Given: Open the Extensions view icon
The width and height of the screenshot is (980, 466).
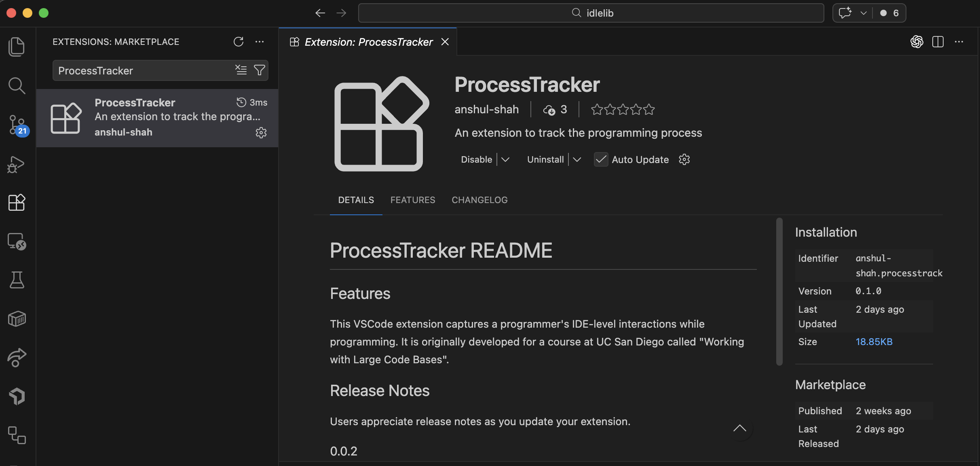Looking at the screenshot, I should [17, 202].
